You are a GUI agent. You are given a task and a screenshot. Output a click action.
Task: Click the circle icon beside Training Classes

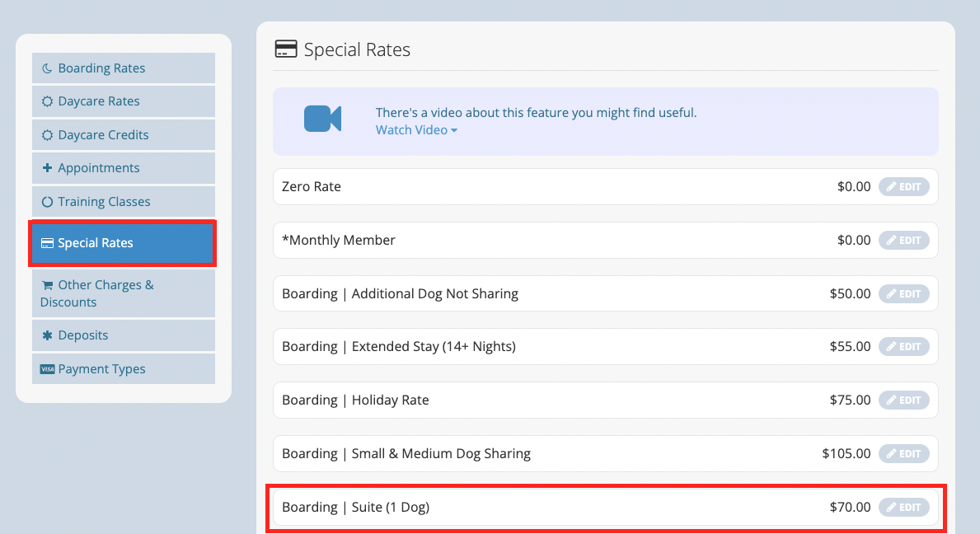click(x=47, y=202)
